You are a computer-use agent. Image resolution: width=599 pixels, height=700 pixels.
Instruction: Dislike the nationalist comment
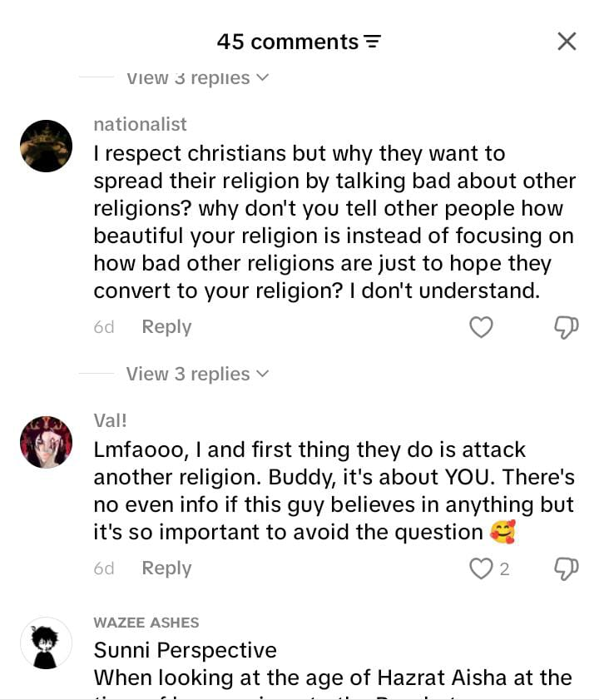(x=566, y=327)
